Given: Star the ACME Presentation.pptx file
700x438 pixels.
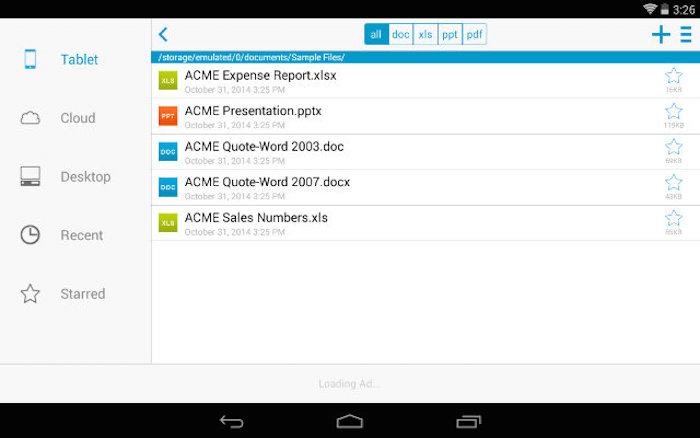Looking at the screenshot, I should (674, 112).
